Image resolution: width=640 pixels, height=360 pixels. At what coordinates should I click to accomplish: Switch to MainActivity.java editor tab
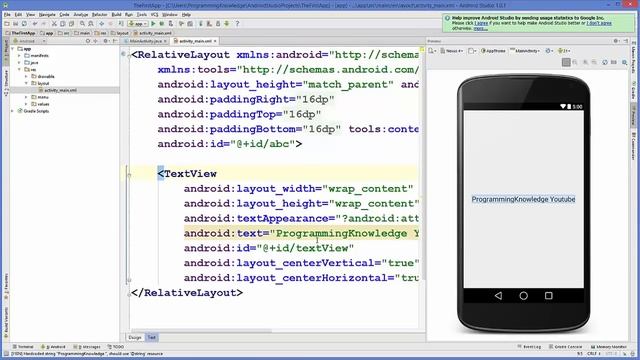[145, 41]
